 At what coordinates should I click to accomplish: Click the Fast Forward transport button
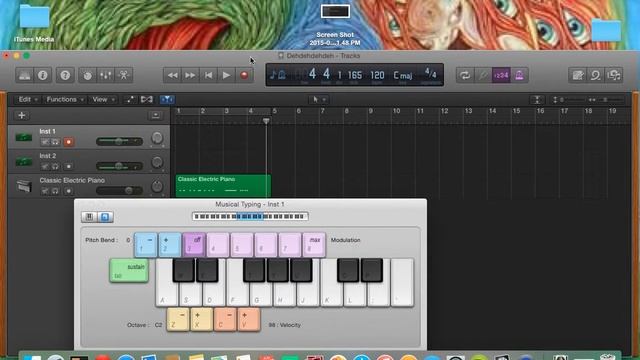pyautogui.click(x=190, y=75)
